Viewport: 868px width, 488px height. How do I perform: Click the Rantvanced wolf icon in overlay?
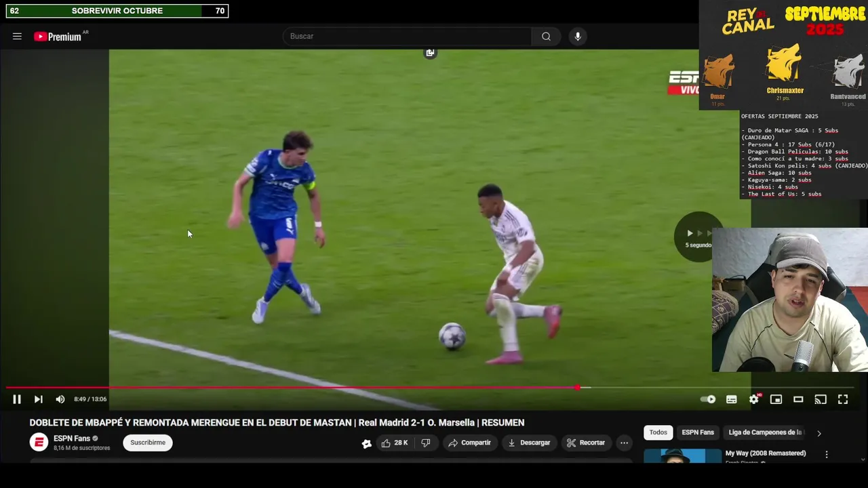pyautogui.click(x=848, y=72)
